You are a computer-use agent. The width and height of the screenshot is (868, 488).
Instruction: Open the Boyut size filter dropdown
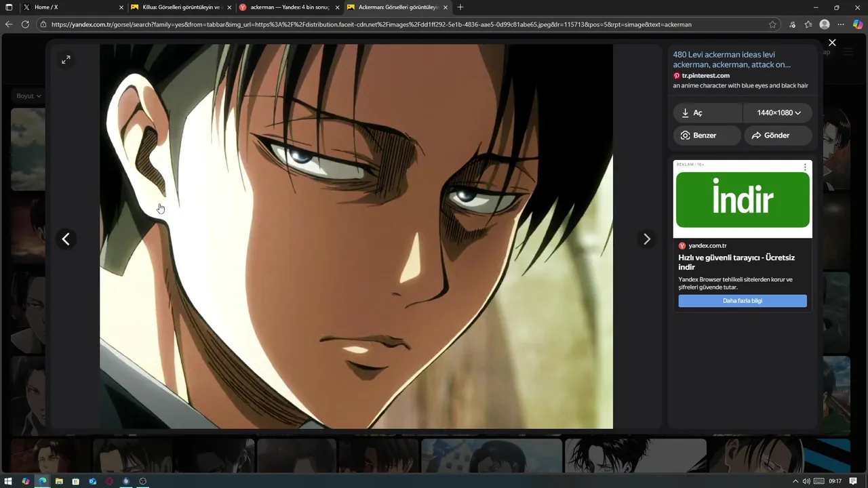point(28,96)
